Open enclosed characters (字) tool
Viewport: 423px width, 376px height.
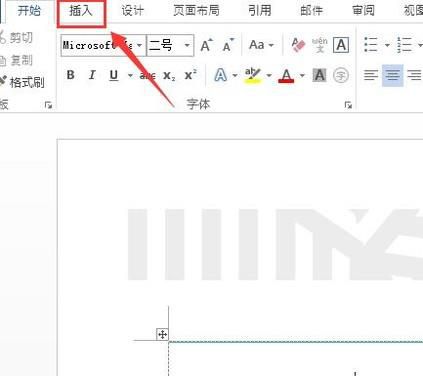341,75
